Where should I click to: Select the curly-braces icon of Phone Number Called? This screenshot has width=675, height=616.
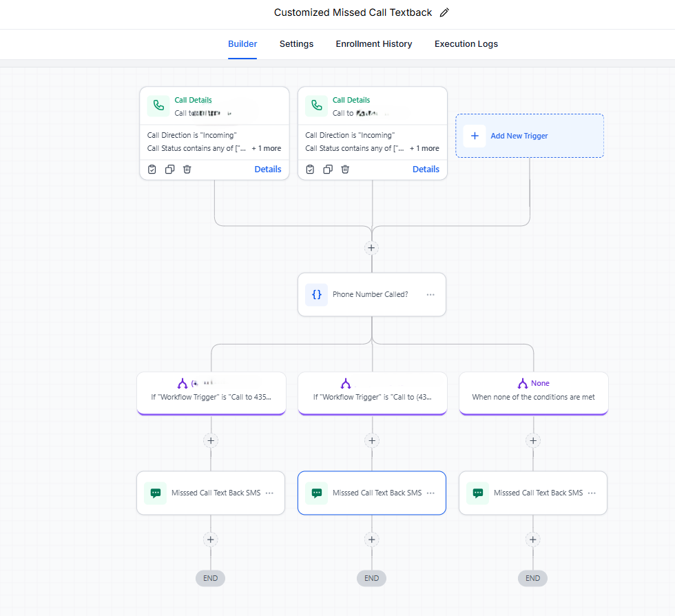tap(316, 295)
